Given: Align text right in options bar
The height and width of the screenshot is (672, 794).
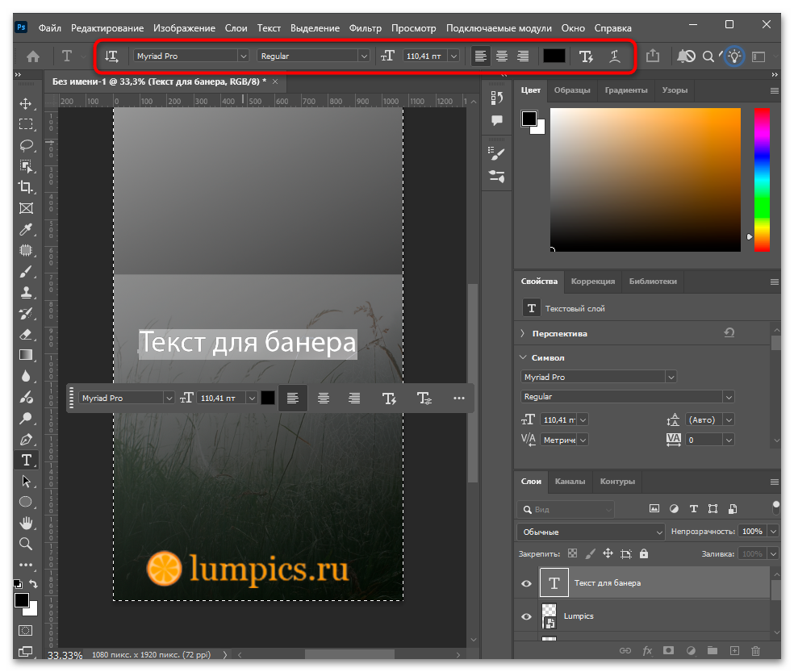Looking at the screenshot, I should (x=523, y=56).
